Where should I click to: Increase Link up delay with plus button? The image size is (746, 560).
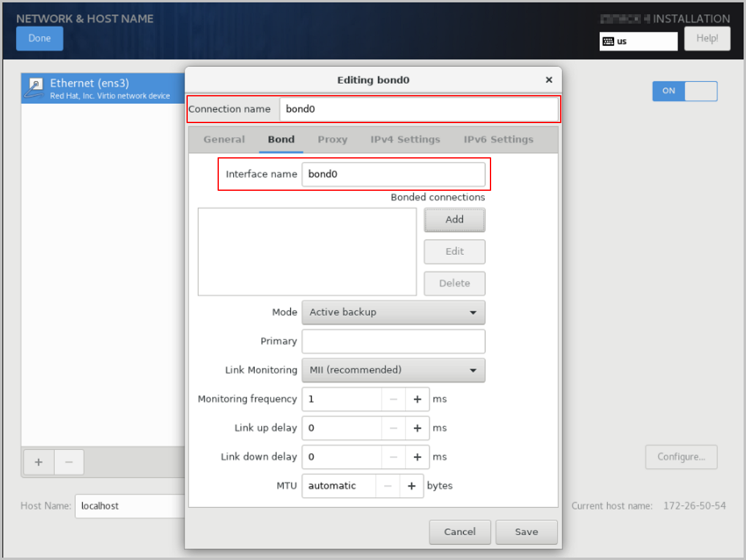(417, 428)
